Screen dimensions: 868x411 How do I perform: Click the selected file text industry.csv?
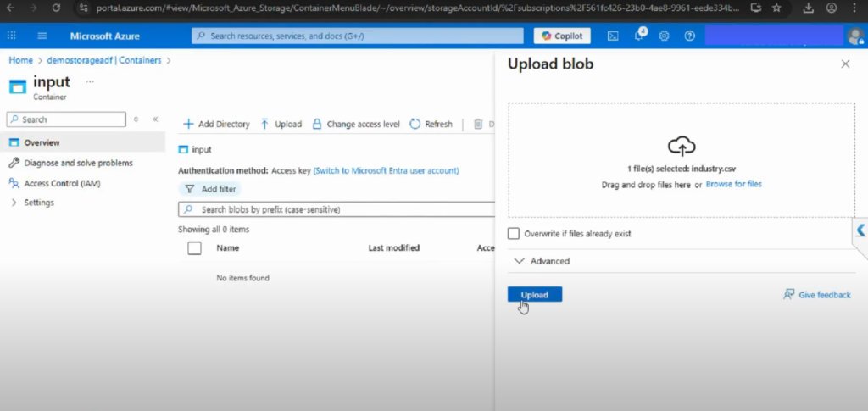[x=714, y=169]
